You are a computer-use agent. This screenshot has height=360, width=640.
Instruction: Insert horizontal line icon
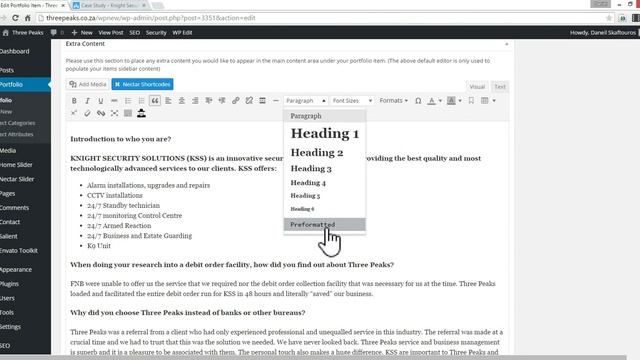click(x=276, y=101)
